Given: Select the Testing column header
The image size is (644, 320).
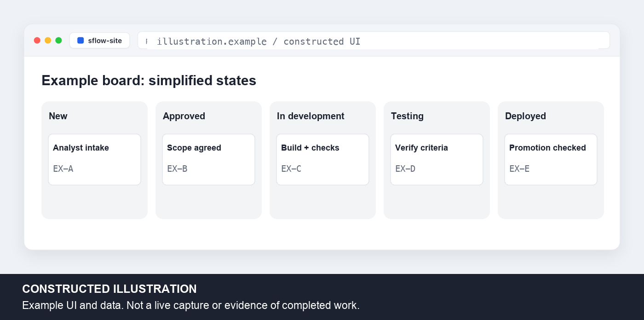Looking at the screenshot, I should coord(407,116).
